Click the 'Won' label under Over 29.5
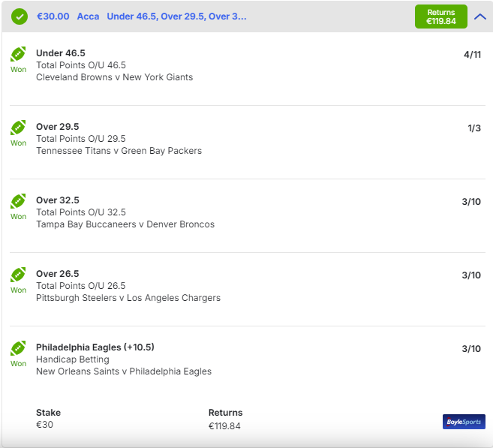 tap(18, 143)
